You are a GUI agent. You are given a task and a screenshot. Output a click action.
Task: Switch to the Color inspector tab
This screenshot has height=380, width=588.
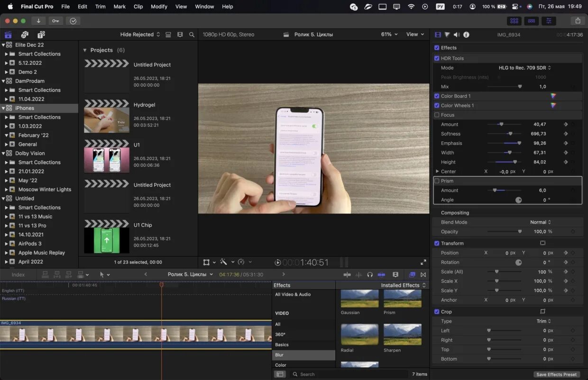click(447, 35)
